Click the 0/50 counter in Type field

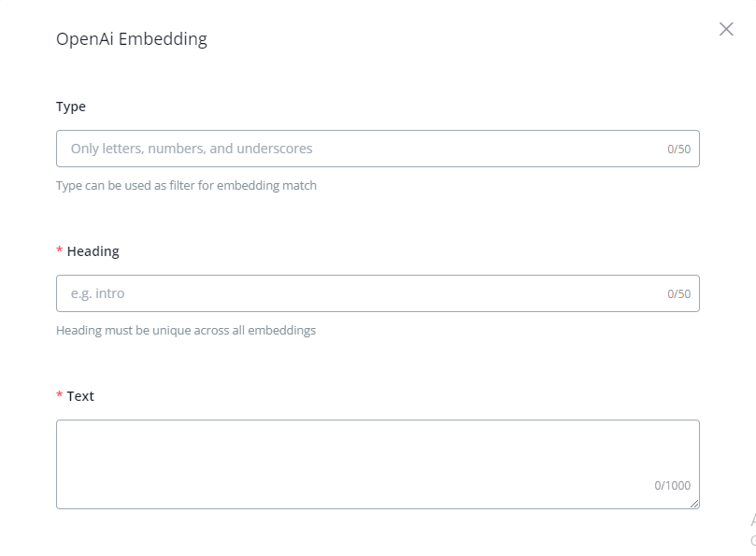678,150
